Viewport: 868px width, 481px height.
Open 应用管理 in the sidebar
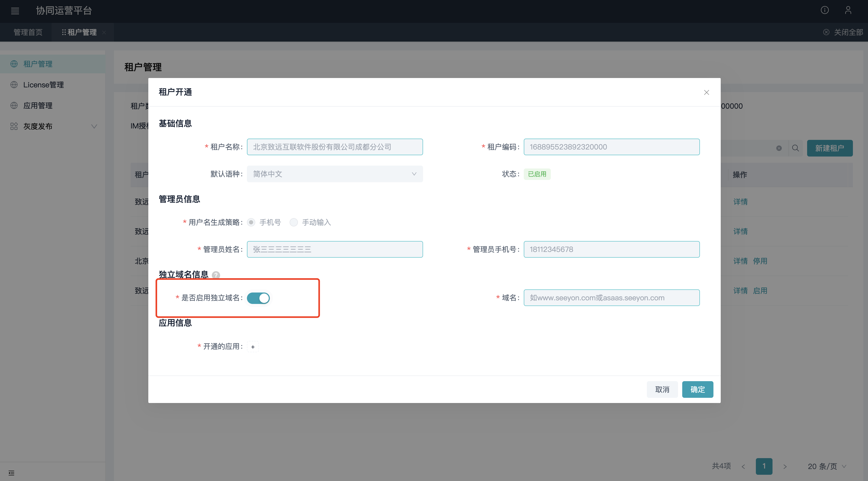[53, 106]
